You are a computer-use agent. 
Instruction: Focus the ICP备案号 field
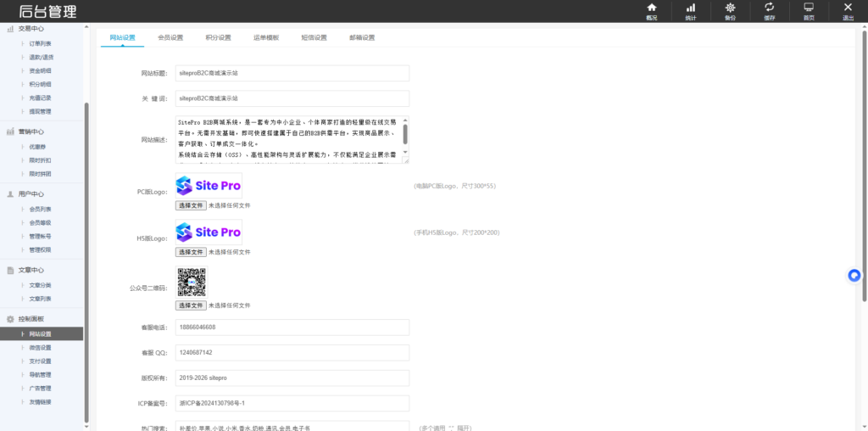[292, 403]
